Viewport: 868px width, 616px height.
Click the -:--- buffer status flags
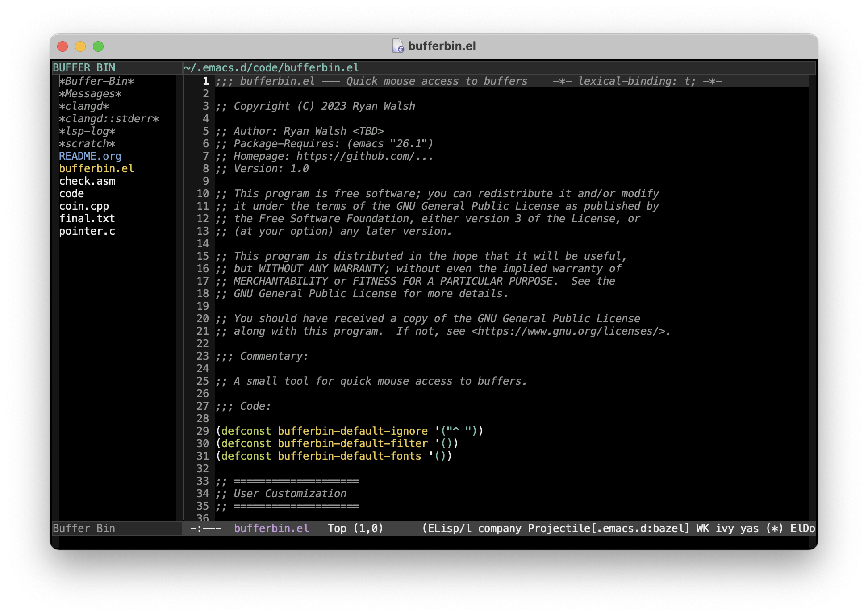click(x=206, y=529)
